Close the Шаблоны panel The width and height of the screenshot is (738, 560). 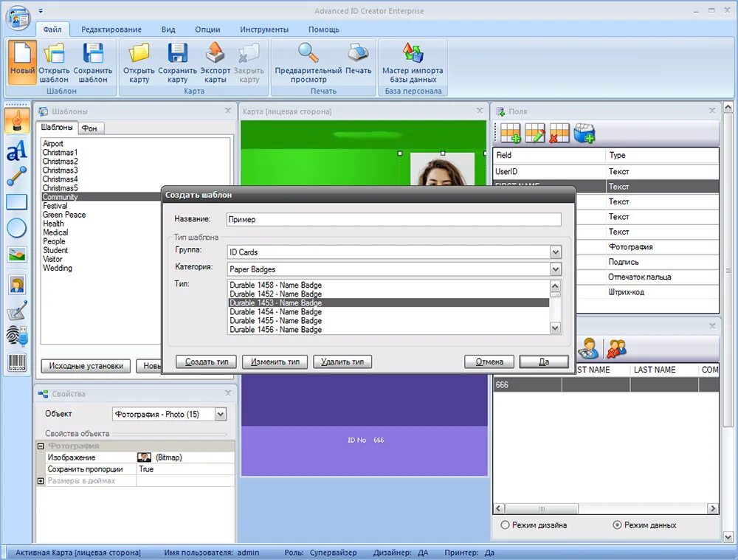coord(228,111)
